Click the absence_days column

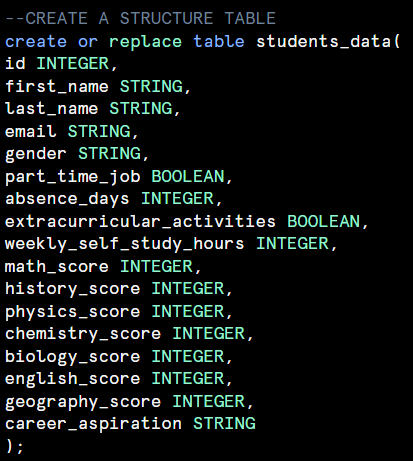67,199
